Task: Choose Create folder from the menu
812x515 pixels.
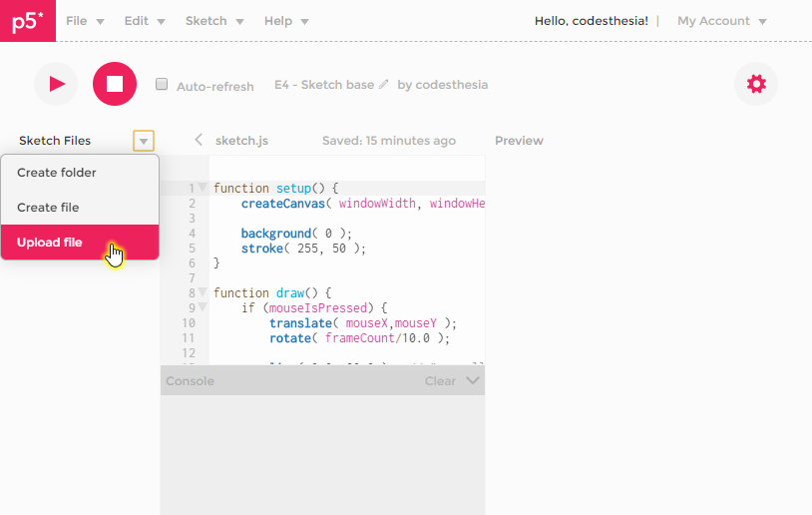Action: 80,173
